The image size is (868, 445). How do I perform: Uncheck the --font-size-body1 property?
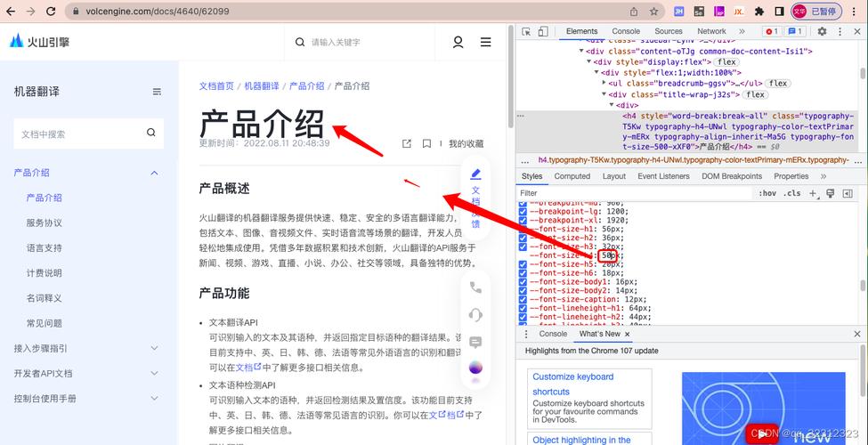[523, 282]
